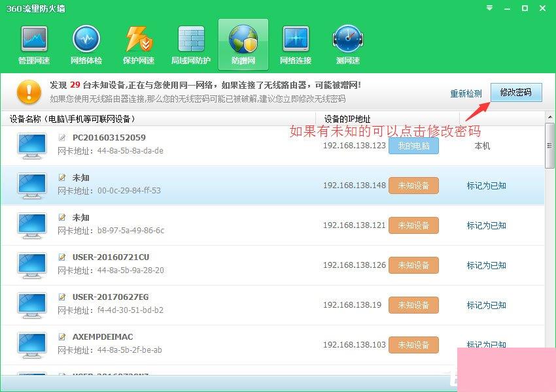Mark device 192.168.138.148 as 标记为已知
This screenshot has width=556, height=392.
[486, 186]
